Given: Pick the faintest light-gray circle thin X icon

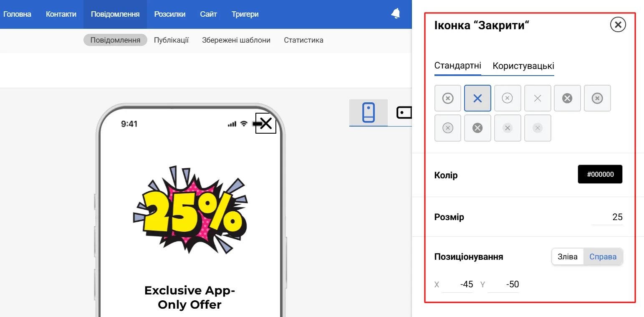Looking at the screenshot, I should (538, 128).
